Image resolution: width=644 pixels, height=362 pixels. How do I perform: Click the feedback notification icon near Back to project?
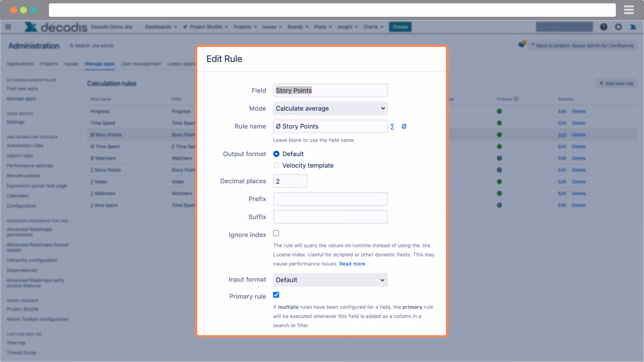pyautogui.click(x=522, y=44)
